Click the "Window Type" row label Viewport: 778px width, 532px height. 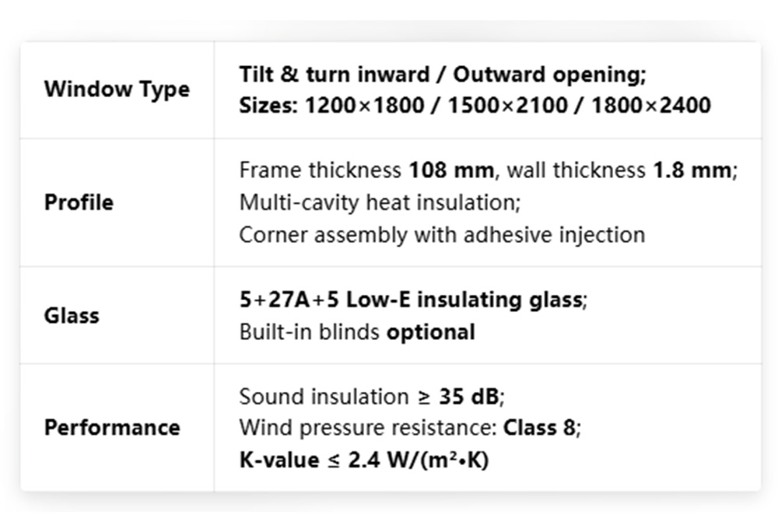click(x=117, y=89)
